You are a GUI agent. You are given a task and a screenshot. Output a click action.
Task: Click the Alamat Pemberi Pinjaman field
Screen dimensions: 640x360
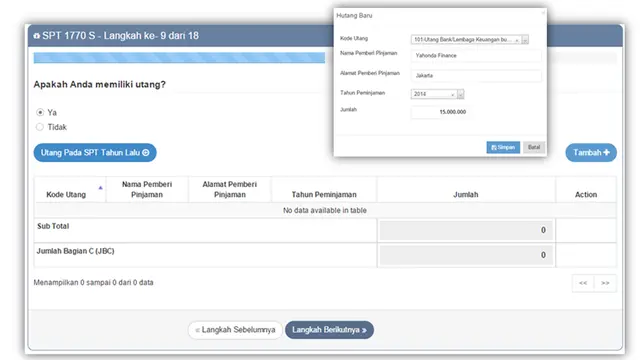tap(476, 76)
